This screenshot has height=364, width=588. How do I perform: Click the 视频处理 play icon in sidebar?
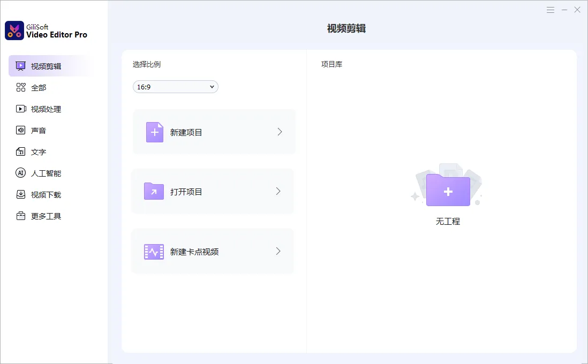click(21, 109)
